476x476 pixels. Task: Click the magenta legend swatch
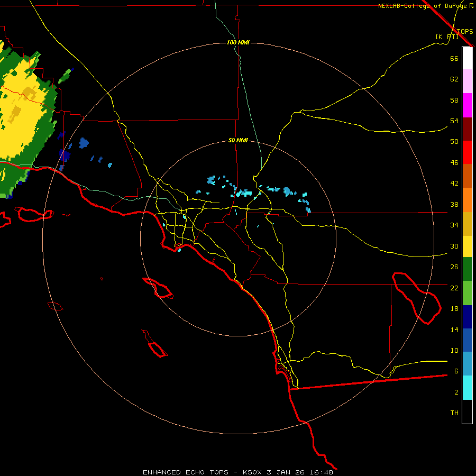coord(467,105)
